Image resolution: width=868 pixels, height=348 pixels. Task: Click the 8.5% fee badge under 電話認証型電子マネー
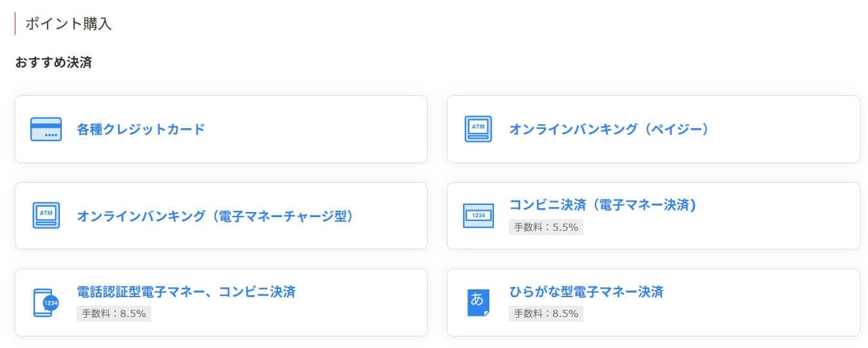(114, 314)
